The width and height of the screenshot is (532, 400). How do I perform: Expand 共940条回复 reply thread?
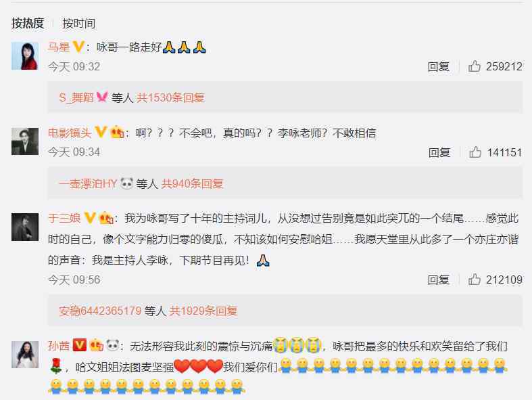(x=192, y=184)
